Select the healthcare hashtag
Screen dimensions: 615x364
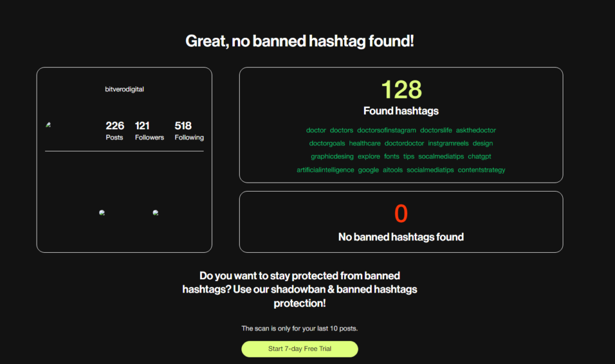click(365, 143)
